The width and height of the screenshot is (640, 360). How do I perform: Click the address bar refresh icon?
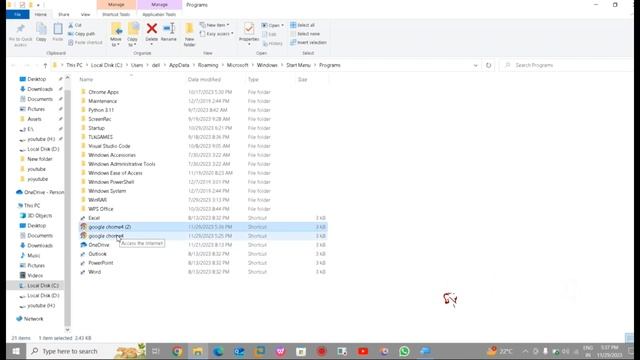point(489,65)
